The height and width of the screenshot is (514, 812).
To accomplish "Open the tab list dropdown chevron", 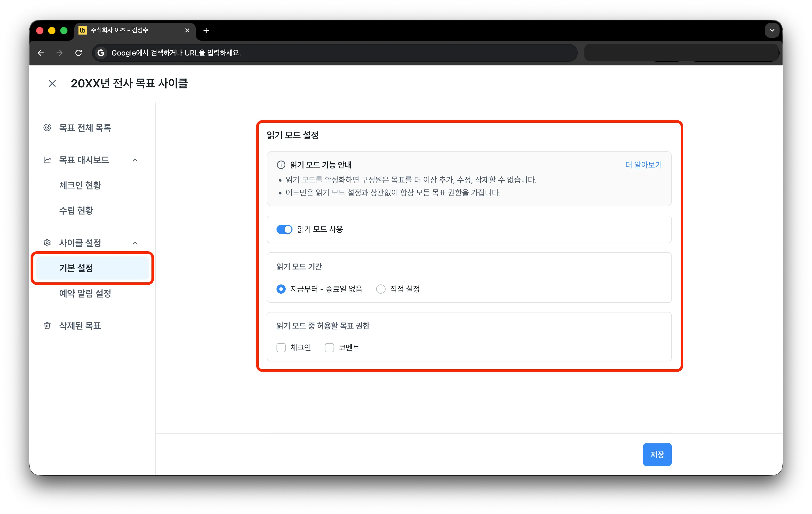I will [x=772, y=30].
